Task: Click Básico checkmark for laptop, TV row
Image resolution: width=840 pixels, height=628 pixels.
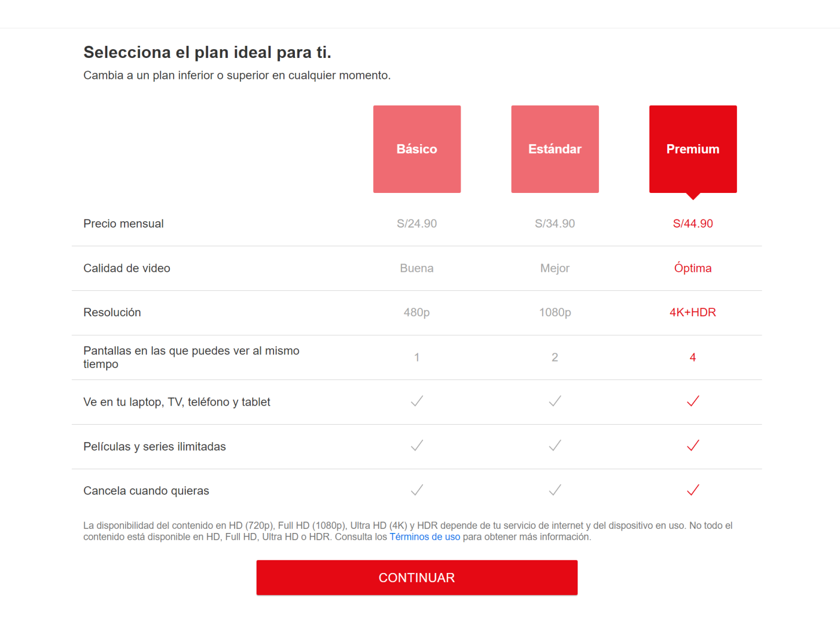Action: pyautogui.click(x=417, y=401)
